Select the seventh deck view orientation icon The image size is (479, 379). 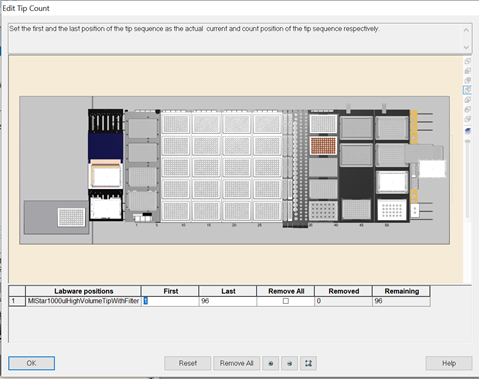click(468, 119)
